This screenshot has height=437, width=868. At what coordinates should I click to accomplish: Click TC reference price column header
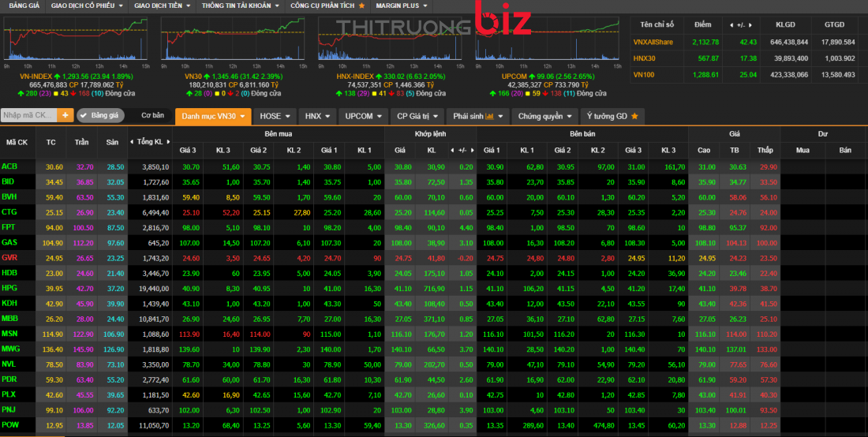[x=51, y=142]
